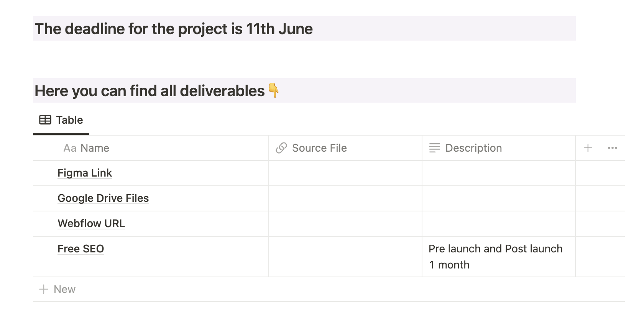Viewport: 644px width, 311px height.
Task: Open the Description column header menu
Action: click(x=473, y=148)
